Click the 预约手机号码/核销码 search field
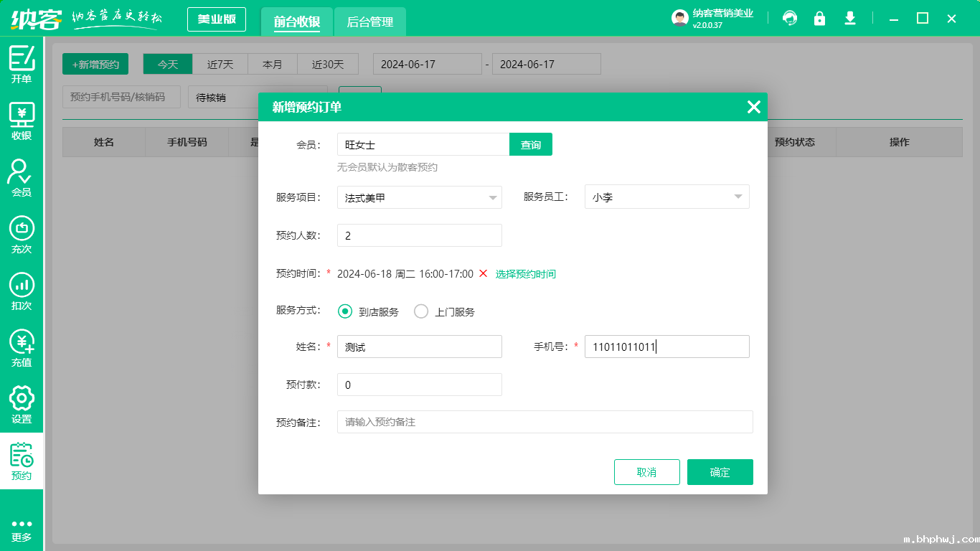The width and height of the screenshot is (980, 551). (121, 97)
